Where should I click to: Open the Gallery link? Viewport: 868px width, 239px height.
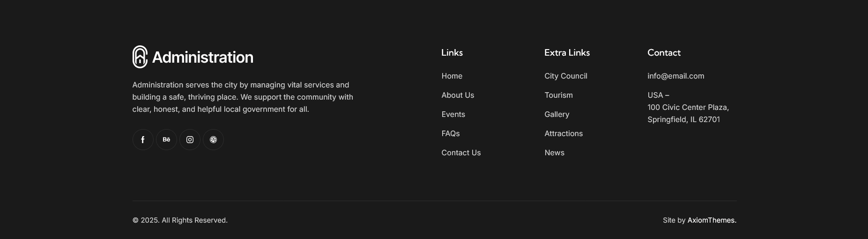click(556, 114)
